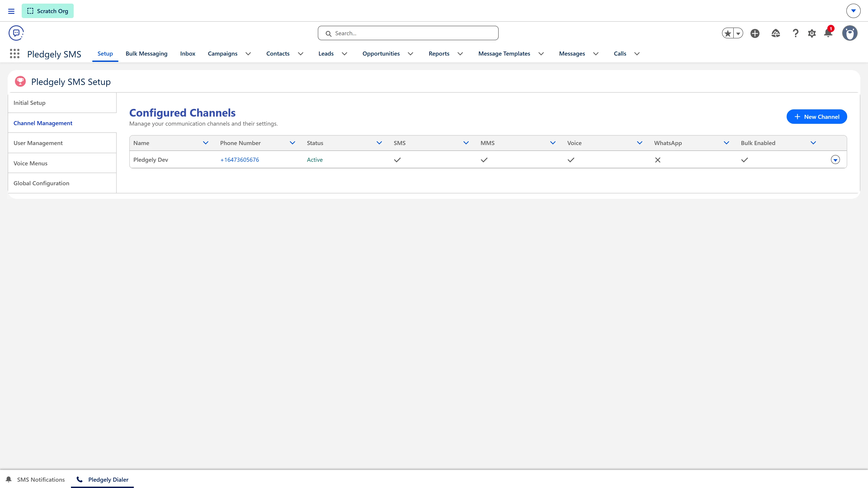Viewport: 868px width, 488px height.
Task: Select Initial Setup in the sidebar
Action: (62, 103)
